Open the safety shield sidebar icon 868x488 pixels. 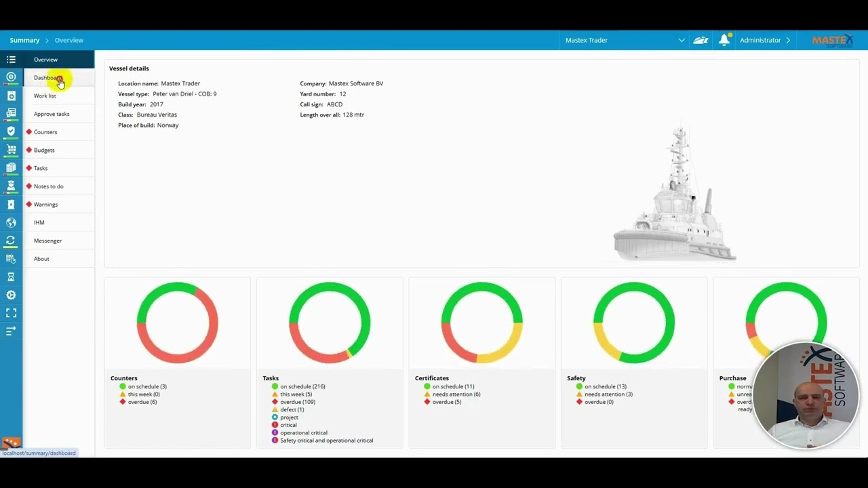point(11,131)
